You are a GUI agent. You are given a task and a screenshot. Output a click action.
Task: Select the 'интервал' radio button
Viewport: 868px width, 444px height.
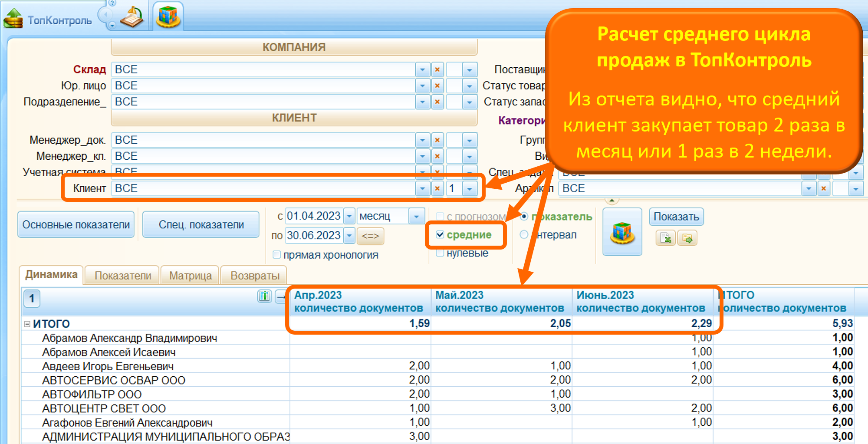point(524,234)
